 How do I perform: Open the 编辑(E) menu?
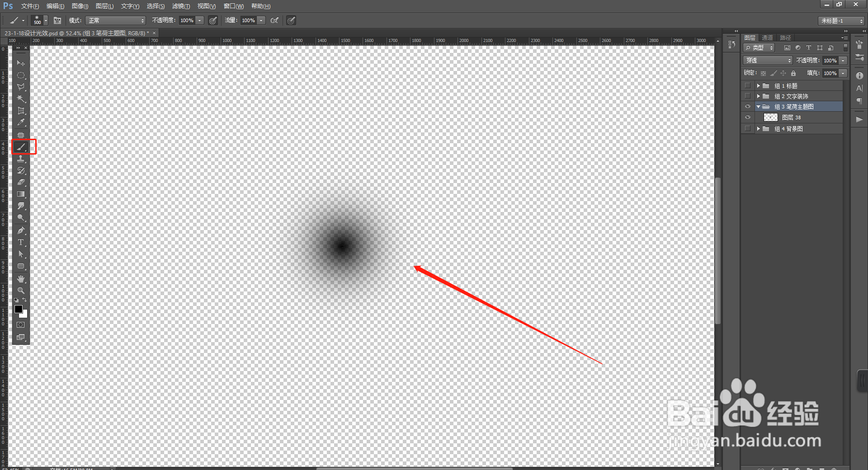[55, 6]
